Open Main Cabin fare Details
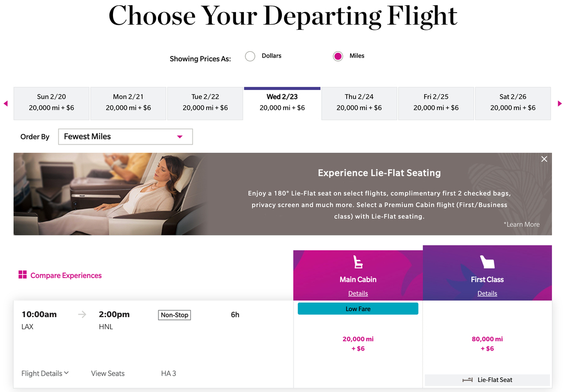This screenshot has height=392, width=565. coord(358,293)
